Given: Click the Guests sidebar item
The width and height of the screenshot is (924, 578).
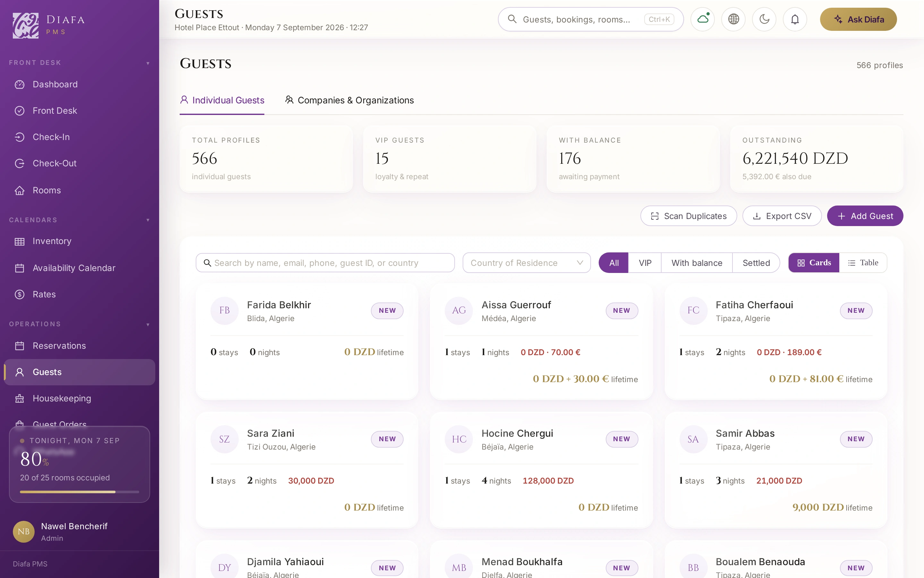Looking at the screenshot, I should [x=80, y=372].
